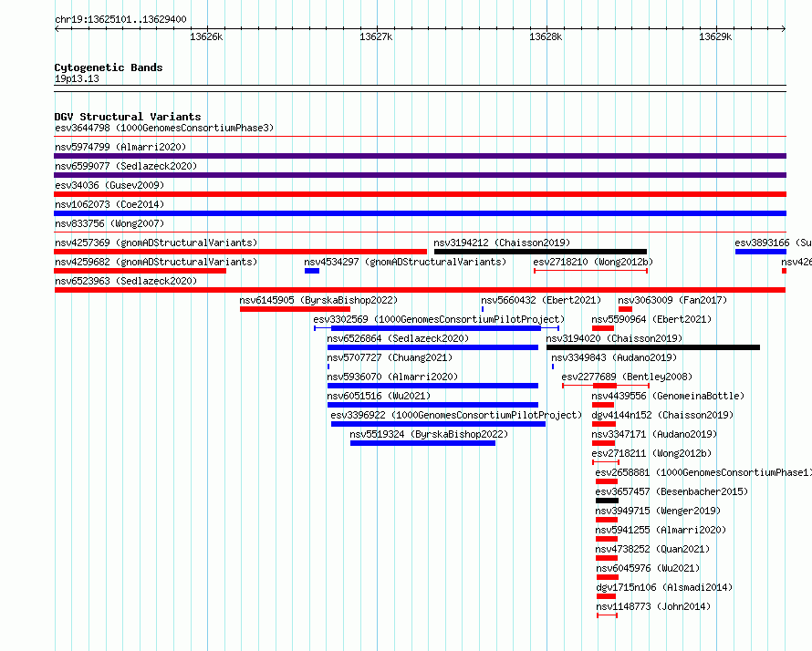Click the nsv5590964 (Ebert2021) label
812x651 pixels.
(651, 319)
